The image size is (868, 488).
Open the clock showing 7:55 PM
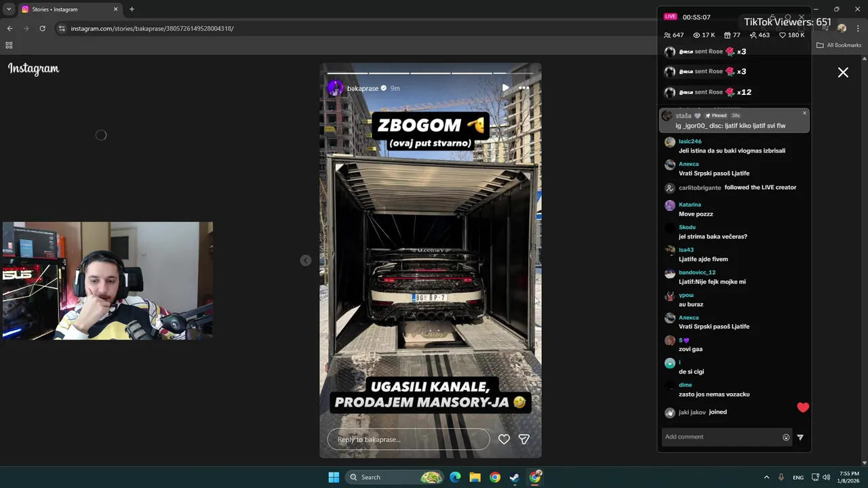tap(849, 477)
